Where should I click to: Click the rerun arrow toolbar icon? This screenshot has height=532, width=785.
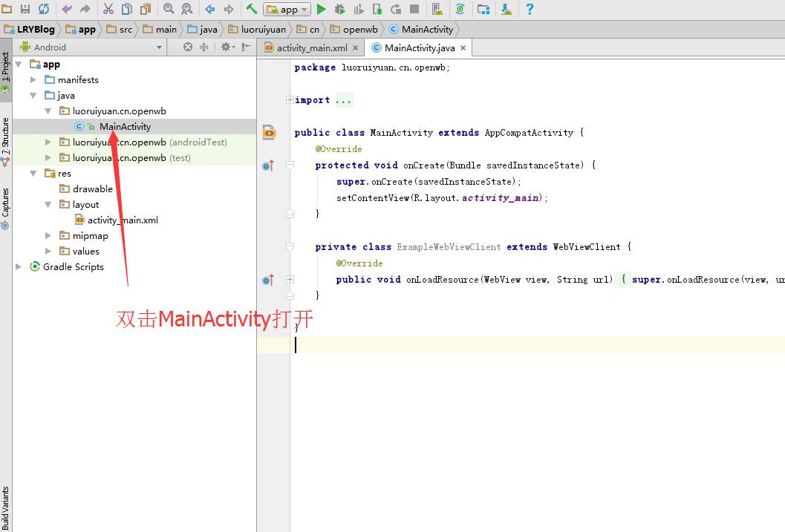point(396,9)
